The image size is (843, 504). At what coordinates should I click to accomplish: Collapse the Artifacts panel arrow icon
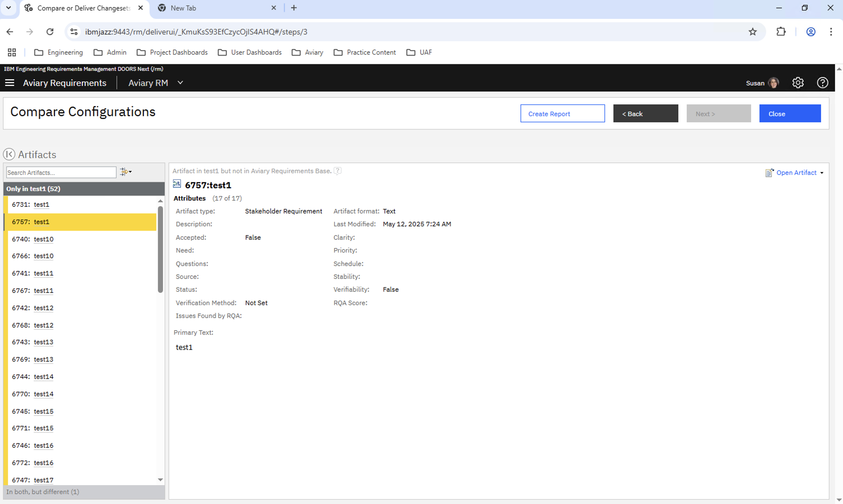(9, 154)
